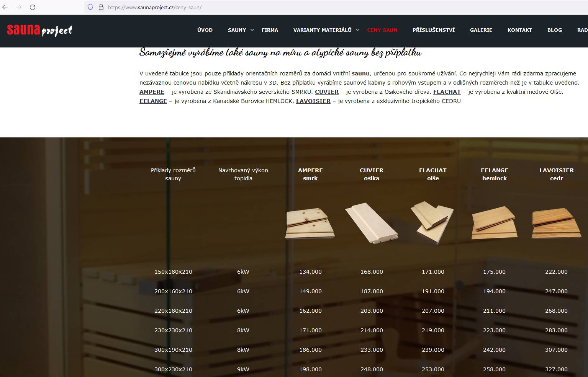Screen dimensions: 588x377
Task: Open the FIRMA menu item
Action: [x=270, y=30]
